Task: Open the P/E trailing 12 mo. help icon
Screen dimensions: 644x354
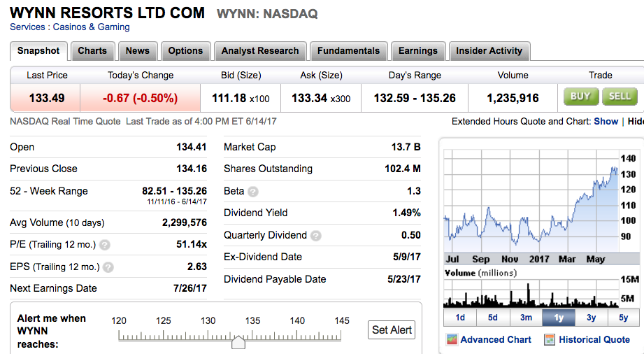Action: click(x=105, y=245)
